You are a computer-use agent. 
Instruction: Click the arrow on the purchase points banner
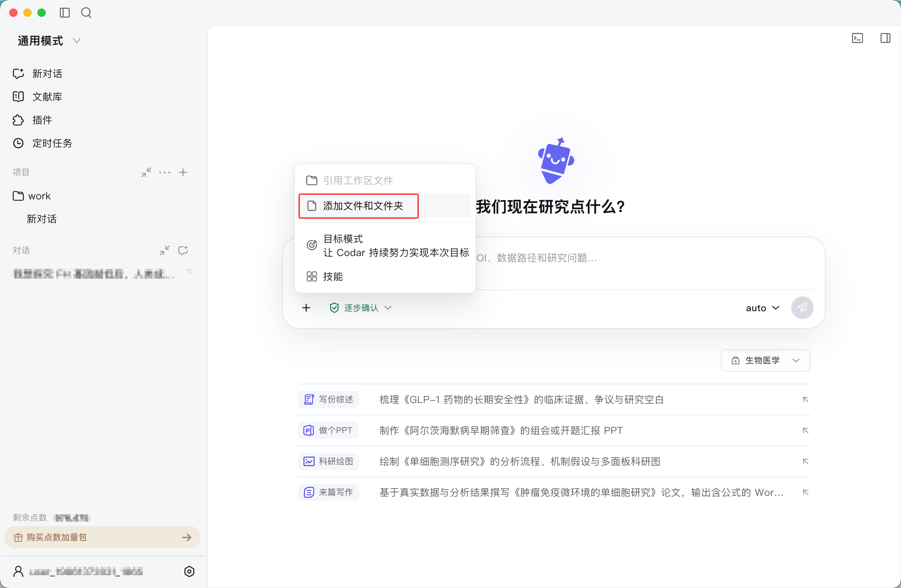[x=187, y=537]
